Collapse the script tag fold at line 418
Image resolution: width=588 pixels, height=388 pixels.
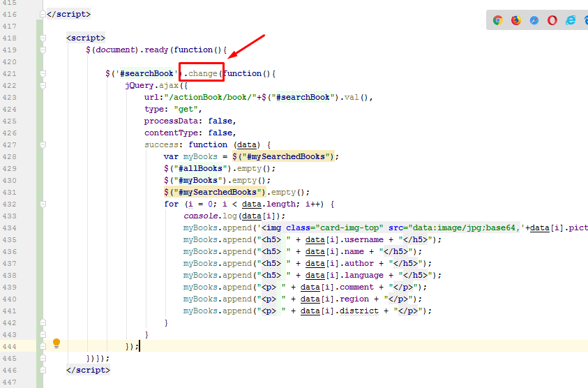pyautogui.click(x=43, y=38)
